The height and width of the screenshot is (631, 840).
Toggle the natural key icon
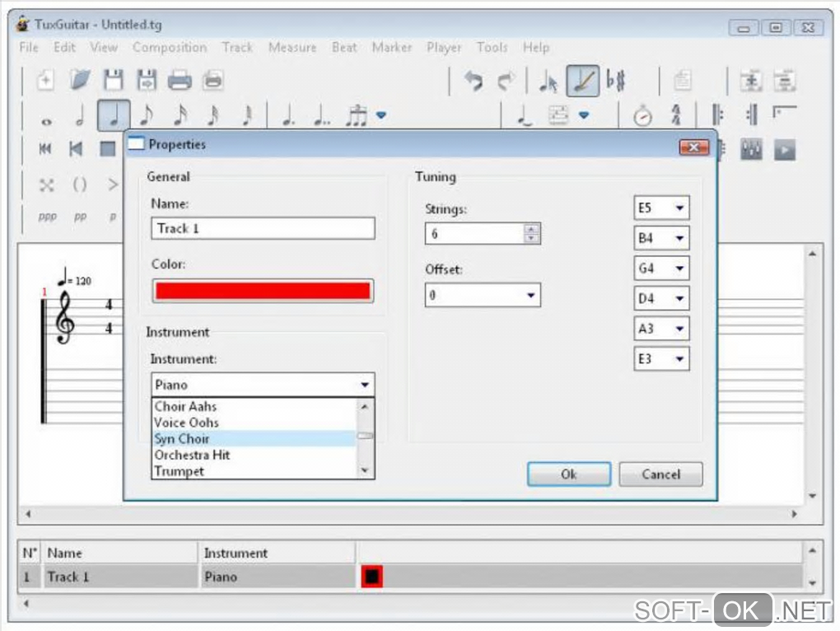(x=616, y=81)
